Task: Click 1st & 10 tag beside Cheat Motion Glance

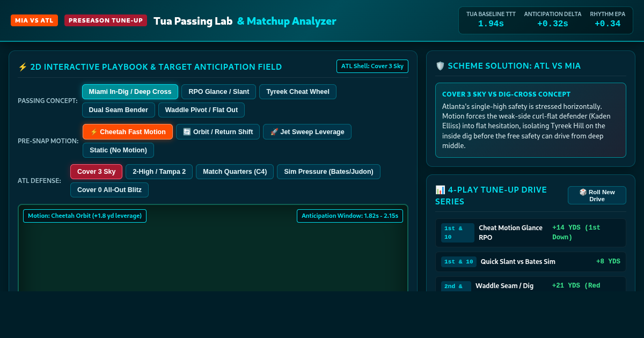Action: click(458, 233)
